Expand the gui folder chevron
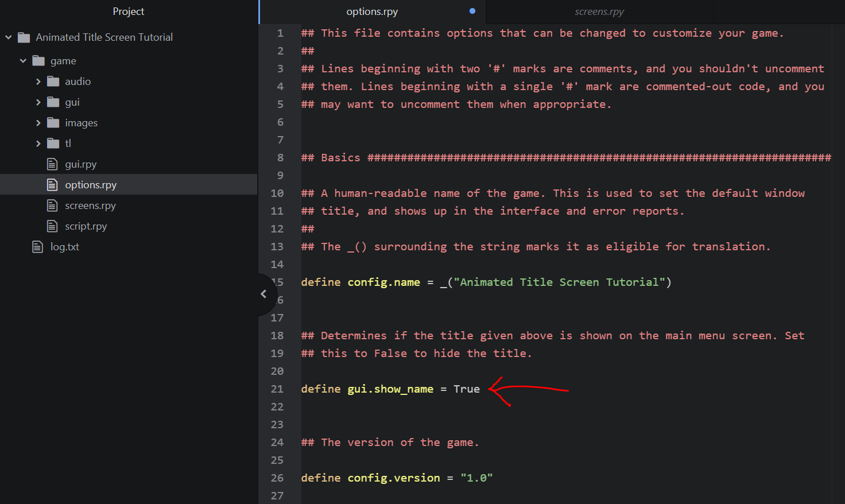This screenshot has height=504, width=845. (38, 102)
